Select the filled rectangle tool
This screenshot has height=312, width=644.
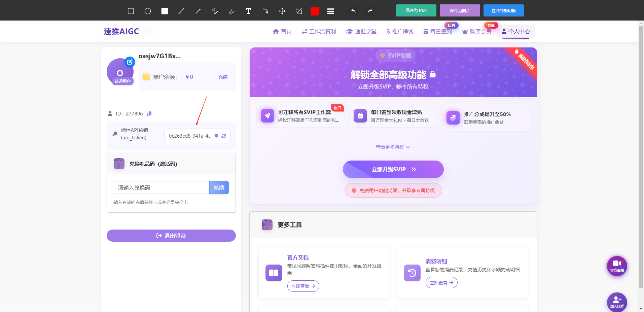165,11
